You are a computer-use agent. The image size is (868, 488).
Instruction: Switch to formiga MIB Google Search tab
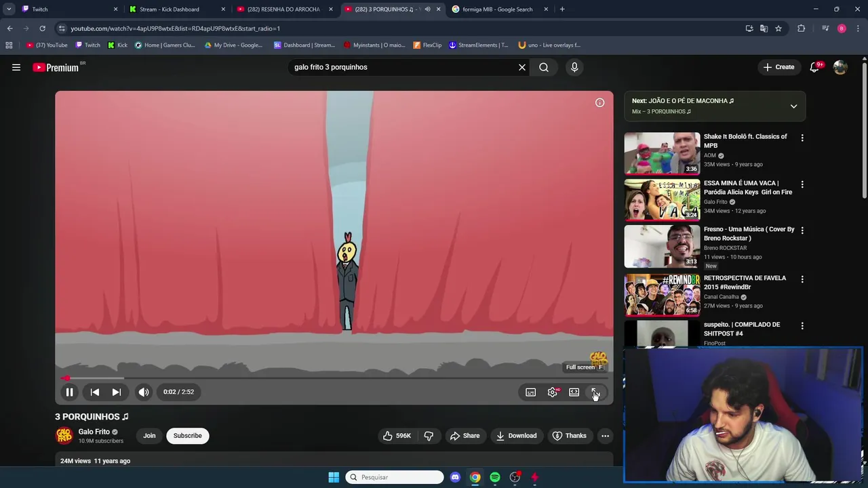499,9
